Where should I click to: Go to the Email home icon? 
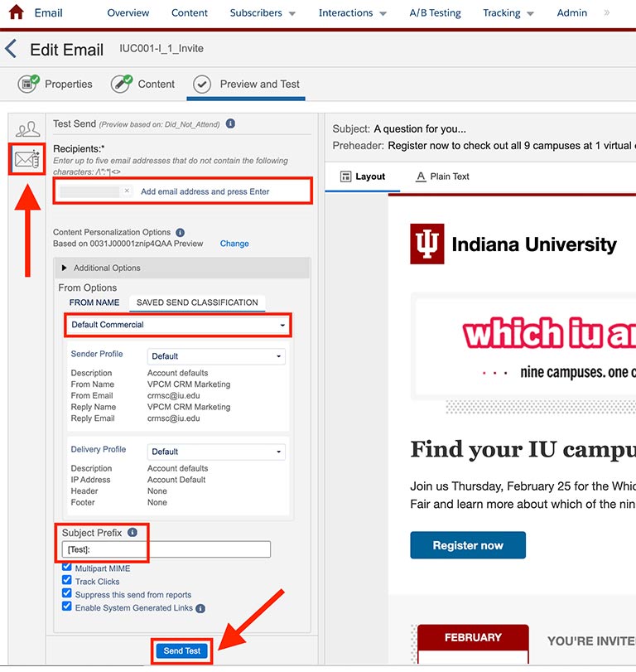pyautogui.click(x=17, y=12)
